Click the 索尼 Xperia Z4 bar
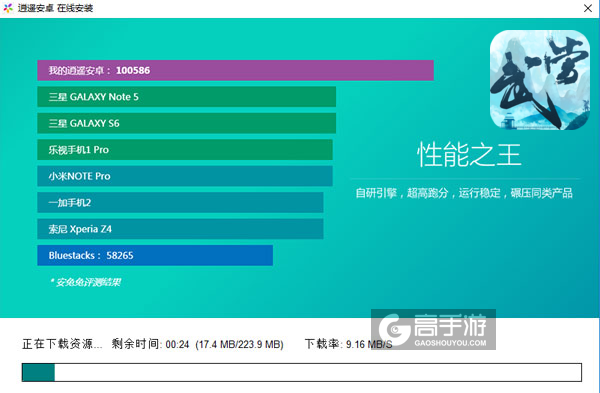The width and height of the screenshot is (600, 393). [180, 229]
